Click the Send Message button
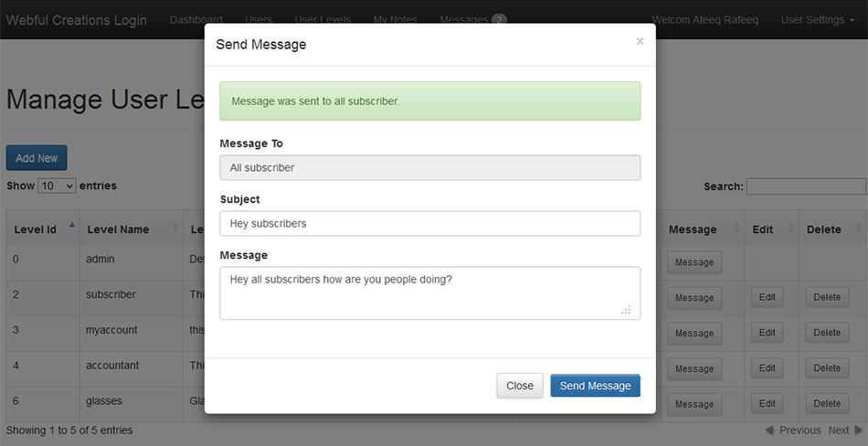 pyautogui.click(x=595, y=386)
